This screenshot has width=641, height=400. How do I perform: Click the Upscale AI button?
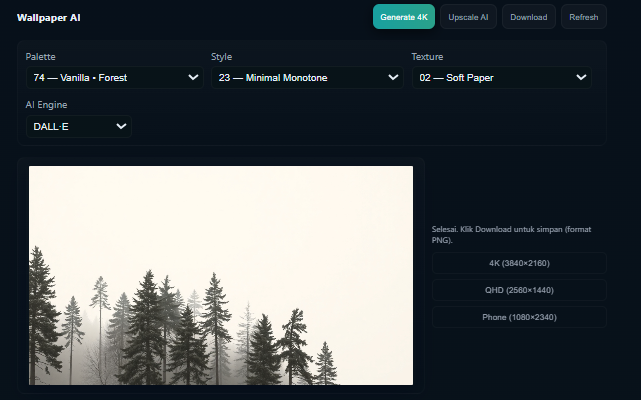pyautogui.click(x=468, y=17)
